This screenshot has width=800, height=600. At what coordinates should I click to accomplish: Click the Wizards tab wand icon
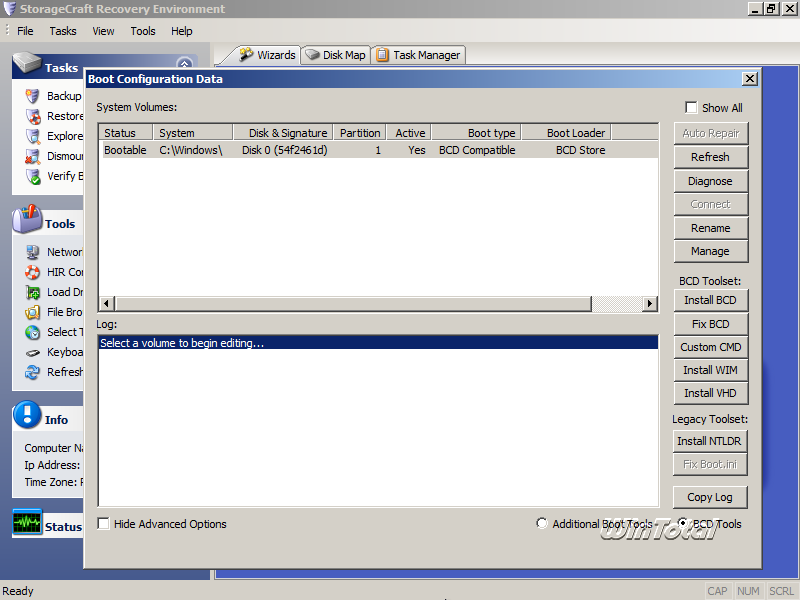point(246,54)
